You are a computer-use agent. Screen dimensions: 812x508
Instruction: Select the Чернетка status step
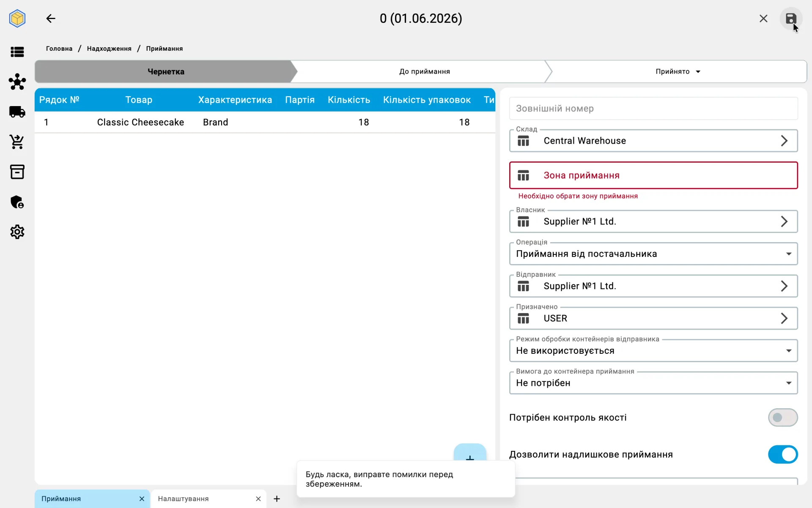point(166,71)
